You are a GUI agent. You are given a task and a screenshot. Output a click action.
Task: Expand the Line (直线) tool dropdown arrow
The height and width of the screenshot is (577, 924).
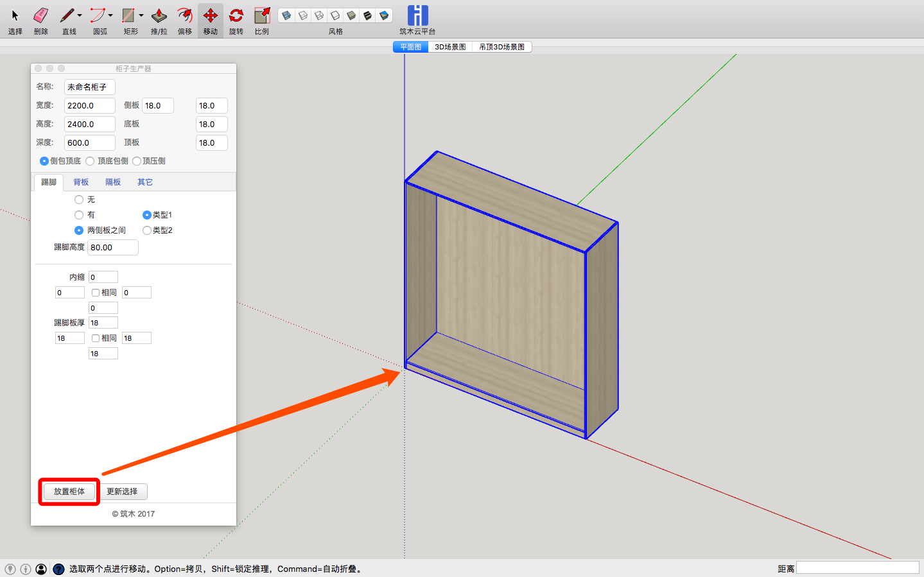pyautogui.click(x=80, y=15)
